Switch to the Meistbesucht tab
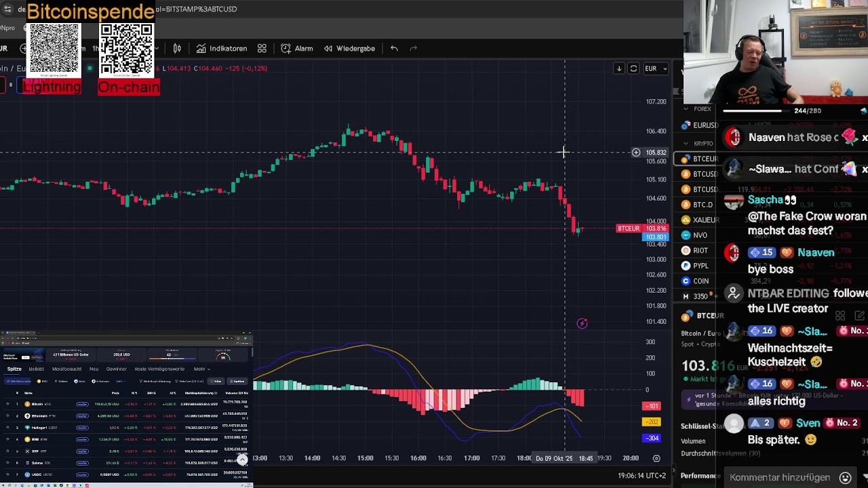868x488 pixels. 66,369
